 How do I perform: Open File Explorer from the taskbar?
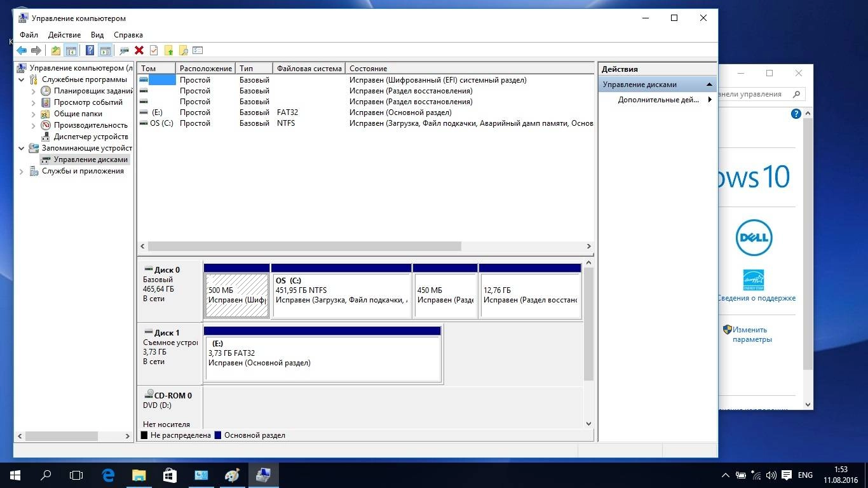[x=139, y=475]
